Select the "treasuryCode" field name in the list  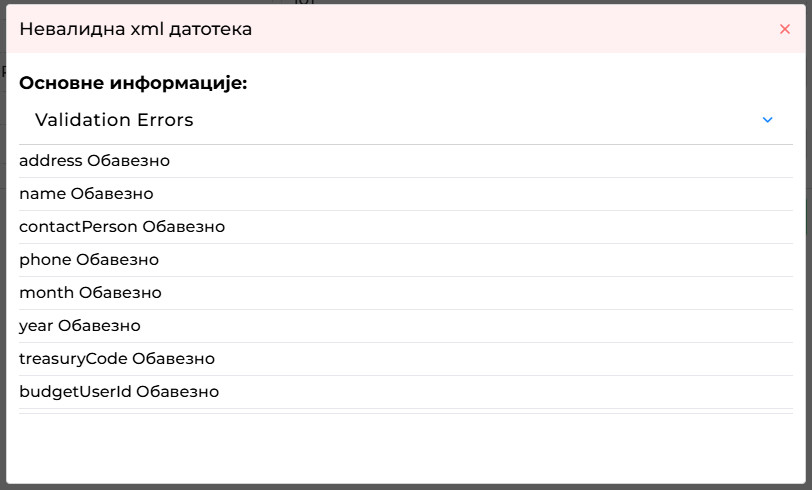tap(73, 358)
